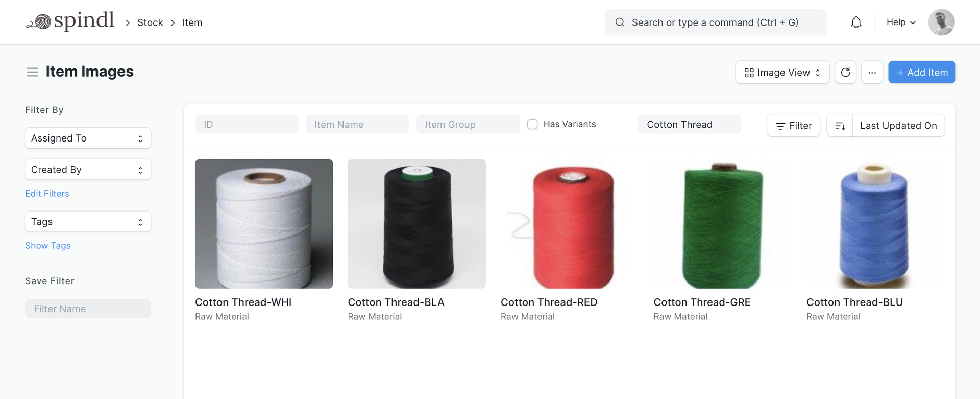This screenshot has height=399, width=980.
Task: Open Edit Filters link
Action: coord(47,193)
